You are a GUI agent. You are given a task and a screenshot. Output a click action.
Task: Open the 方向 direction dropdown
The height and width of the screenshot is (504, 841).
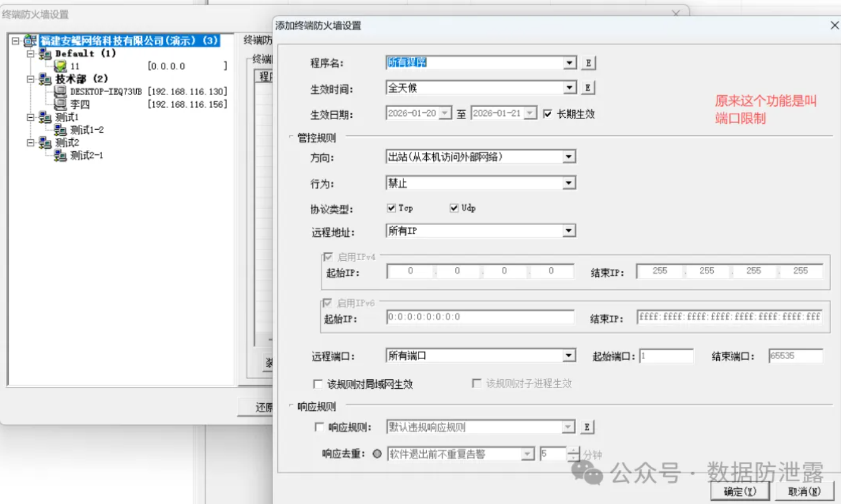click(x=569, y=156)
